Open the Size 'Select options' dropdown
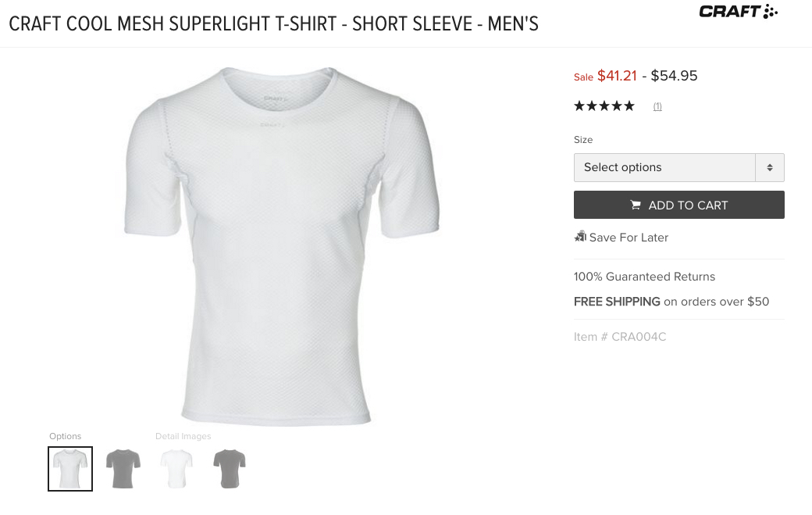 pos(664,167)
